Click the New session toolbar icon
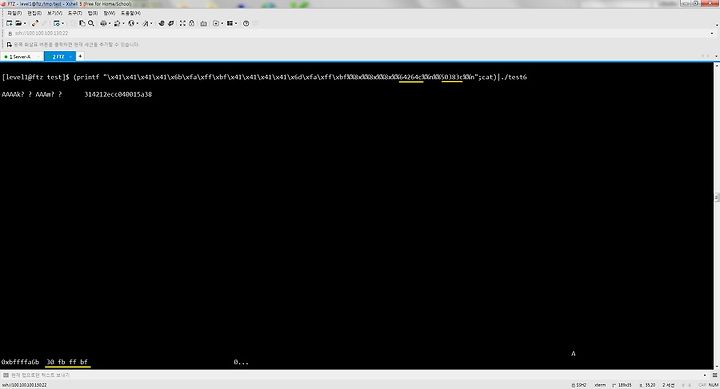Viewport: 720px width, 389px height. [x=9, y=23]
